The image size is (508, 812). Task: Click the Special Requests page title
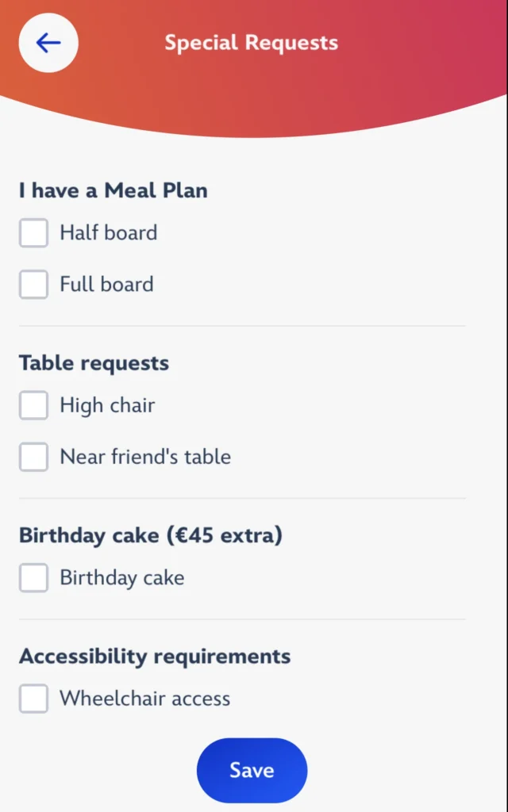252,43
